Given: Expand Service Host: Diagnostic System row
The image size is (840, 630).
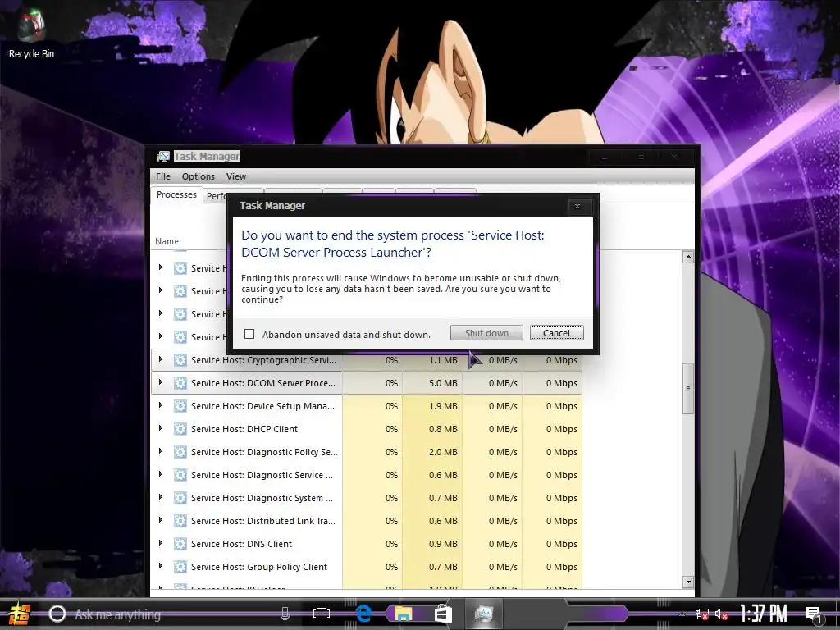Looking at the screenshot, I should coord(160,497).
